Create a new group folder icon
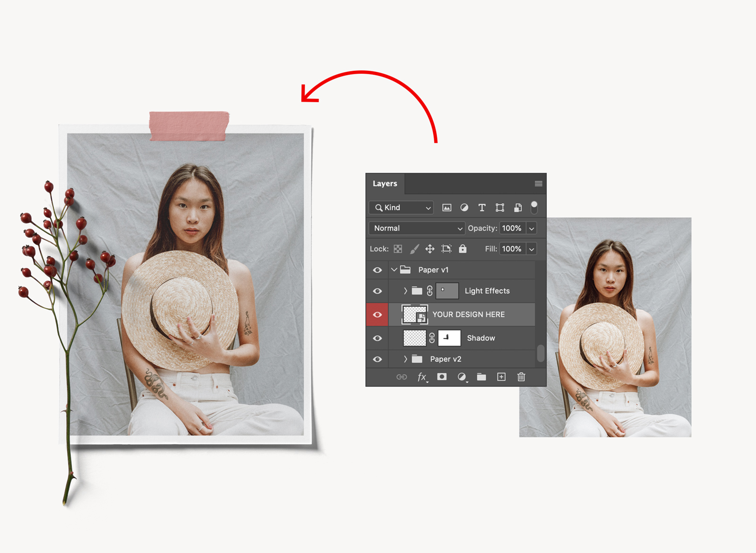 (x=481, y=377)
